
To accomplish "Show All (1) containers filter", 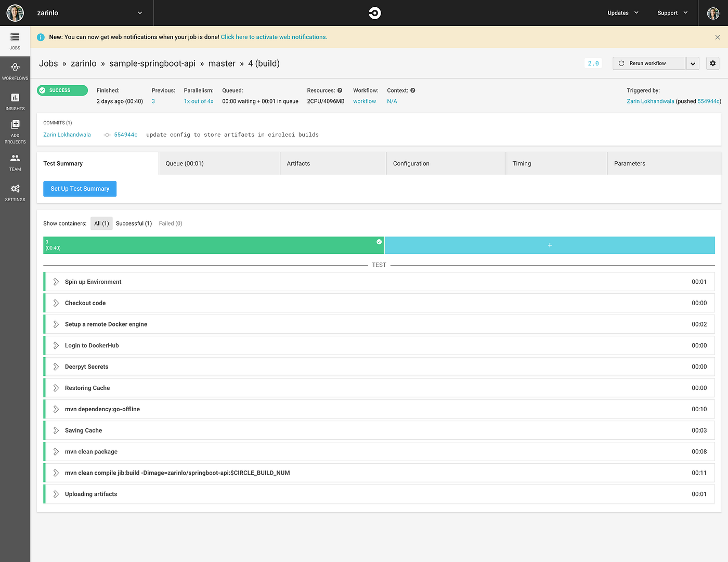I will (101, 224).
